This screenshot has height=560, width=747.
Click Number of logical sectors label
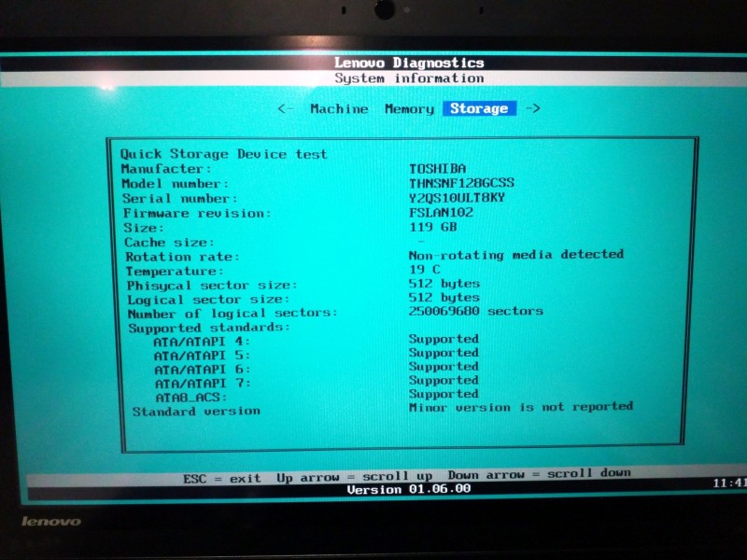coord(233,314)
